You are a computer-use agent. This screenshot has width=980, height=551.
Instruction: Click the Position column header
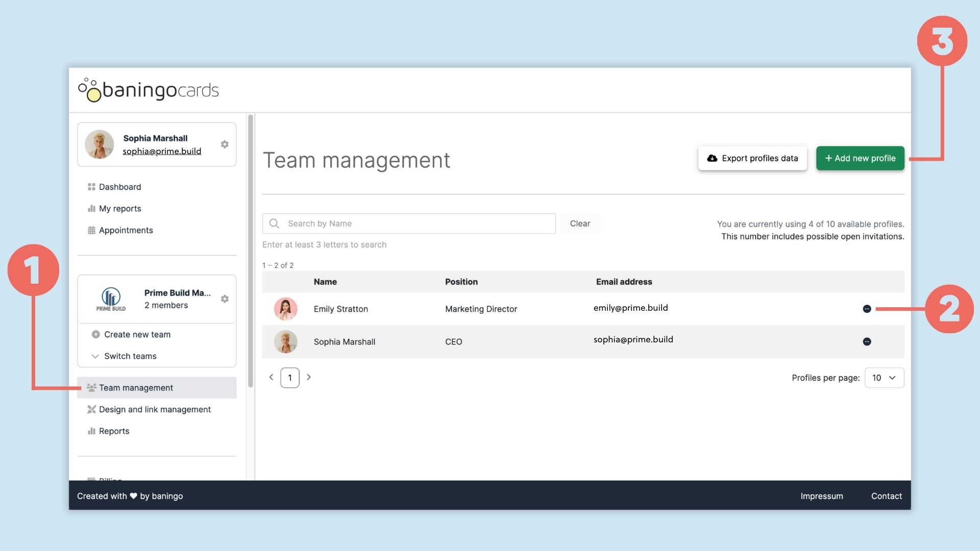pos(461,282)
